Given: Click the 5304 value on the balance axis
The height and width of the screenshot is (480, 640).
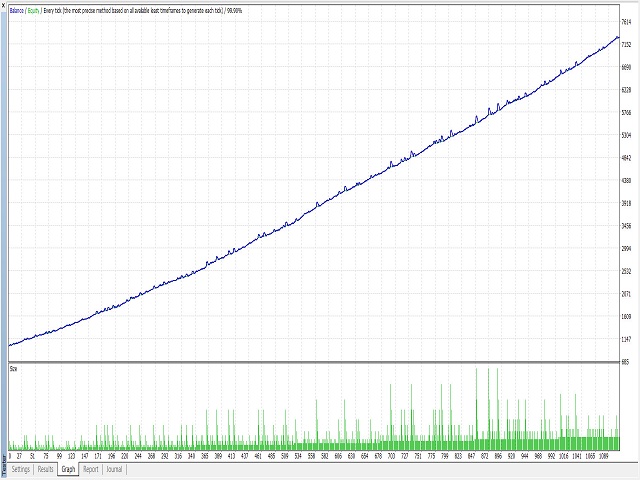Looking at the screenshot, I should click(x=626, y=135).
